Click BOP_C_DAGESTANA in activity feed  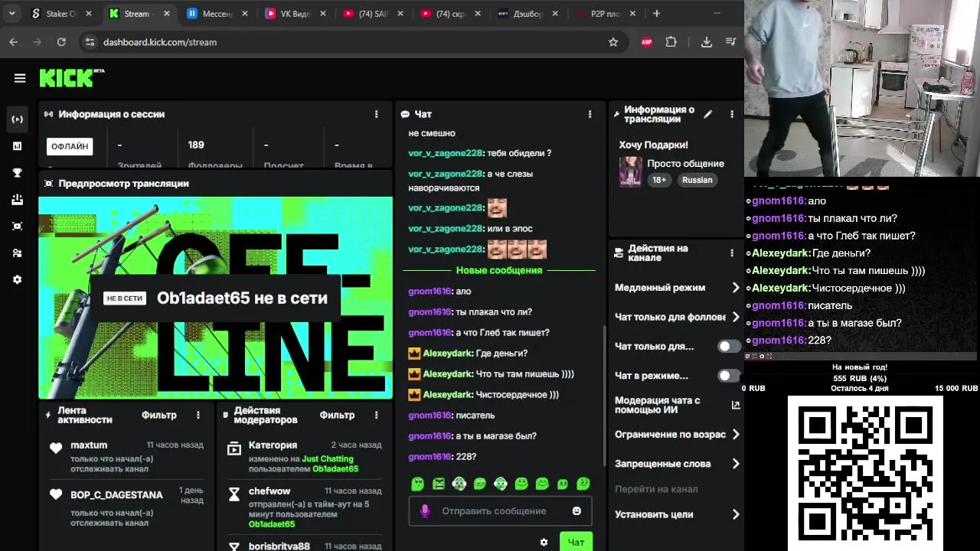tap(116, 495)
